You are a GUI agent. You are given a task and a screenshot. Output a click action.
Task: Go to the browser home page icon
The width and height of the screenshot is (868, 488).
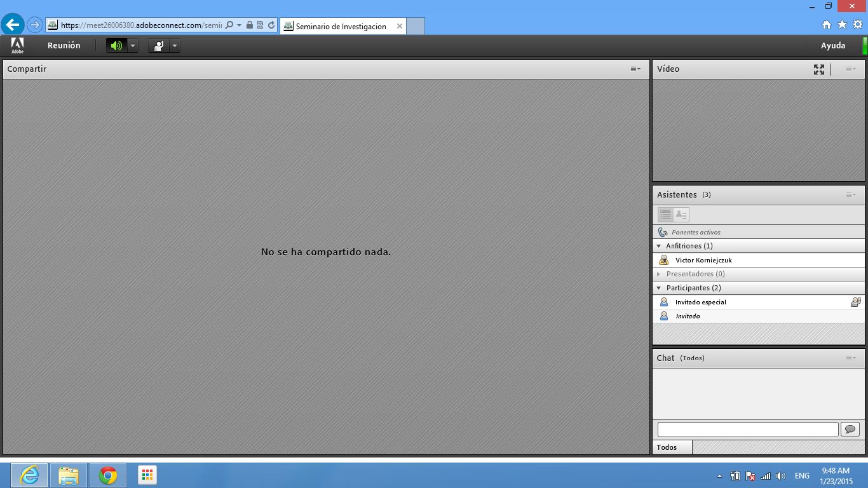(827, 25)
